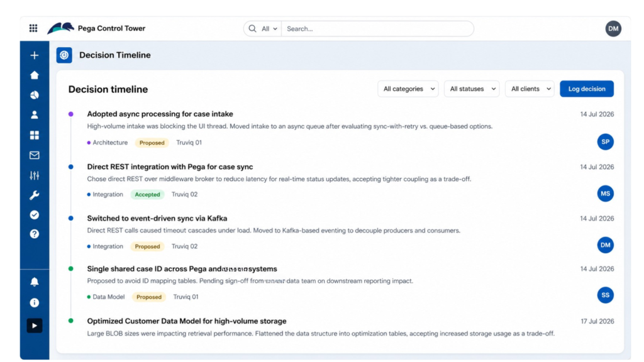
Task: Open the info circle sidebar icon
Action: click(x=35, y=302)
